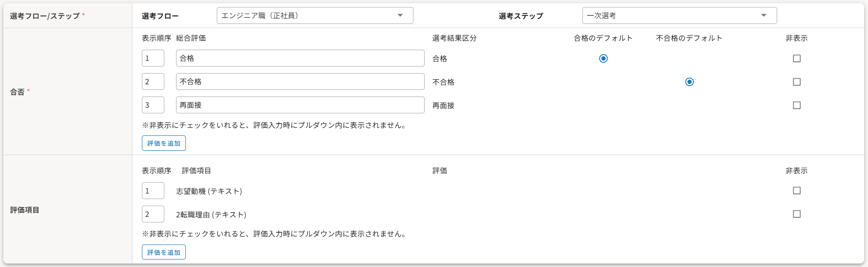Screen dimensions: 868x267
Task: Click 評価を追加 button in 合否 section
Action: click(164, 143)
